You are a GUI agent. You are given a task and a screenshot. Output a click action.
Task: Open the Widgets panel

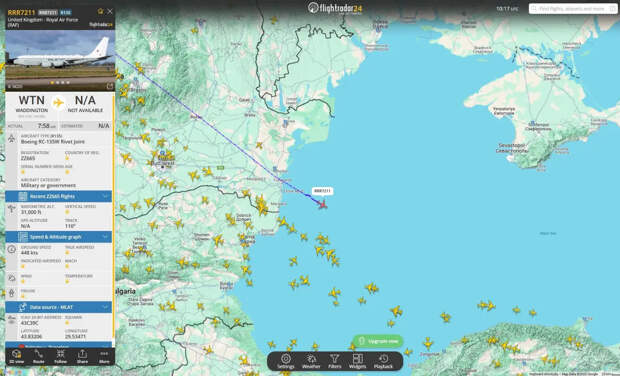tap(357, 361)
